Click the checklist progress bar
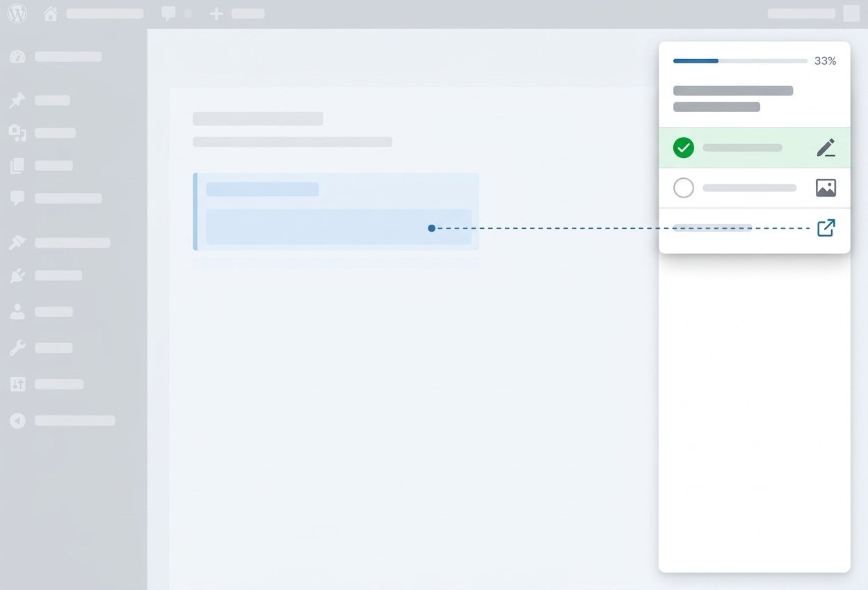868x590 pixels. click(740, 61)
